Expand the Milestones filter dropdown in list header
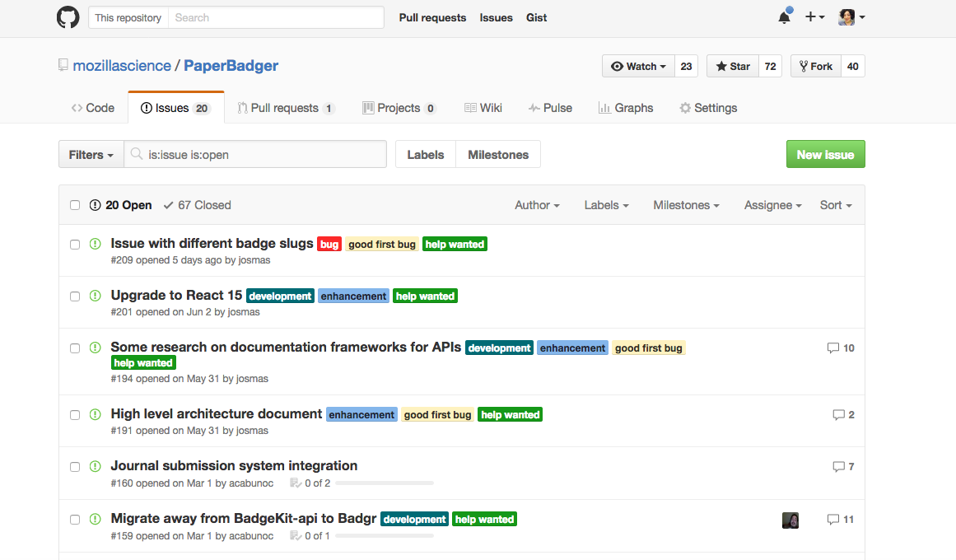The width and height of the screenshot is (956, 560). click(687, 205)
